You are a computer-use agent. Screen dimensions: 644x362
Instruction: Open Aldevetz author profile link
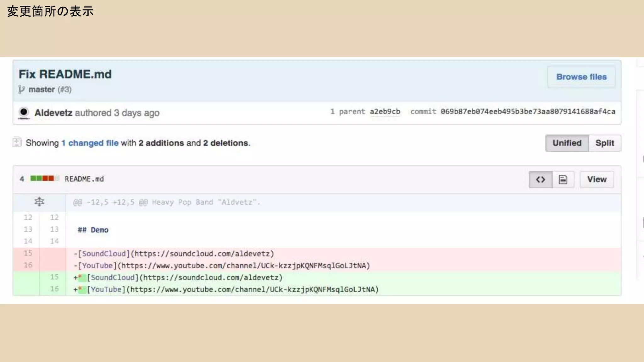pyautogui.click(x=53, y=113)
